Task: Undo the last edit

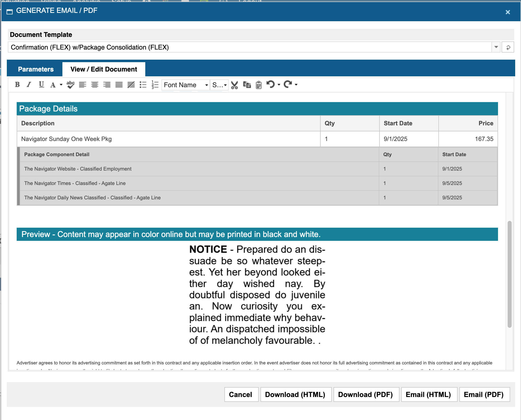Action: coord(271,84)
